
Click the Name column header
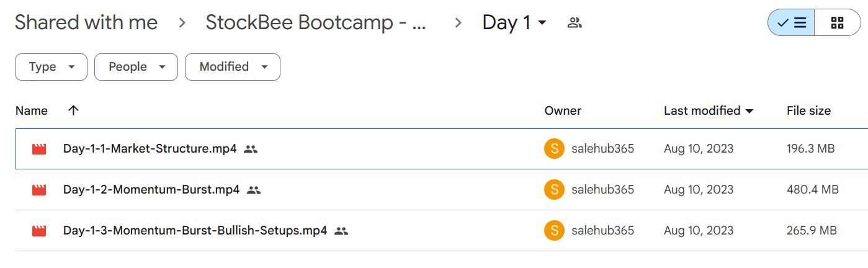click(x=32, y=110)
